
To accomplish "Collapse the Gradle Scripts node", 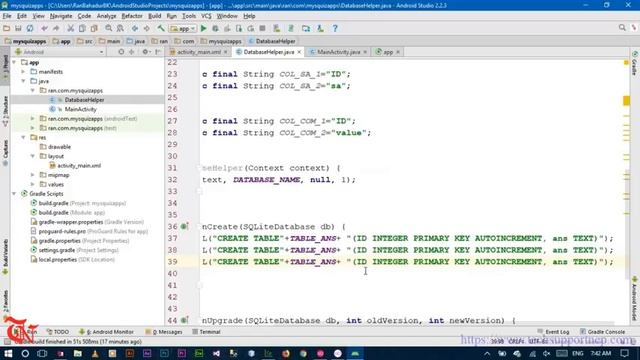I will (x=14, y=194).
